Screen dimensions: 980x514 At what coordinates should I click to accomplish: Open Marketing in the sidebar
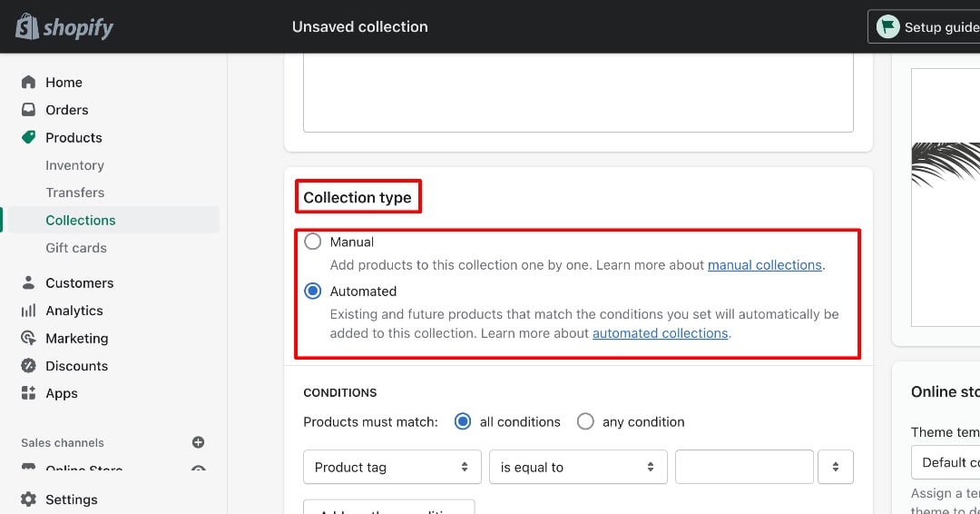pos(77,338)
